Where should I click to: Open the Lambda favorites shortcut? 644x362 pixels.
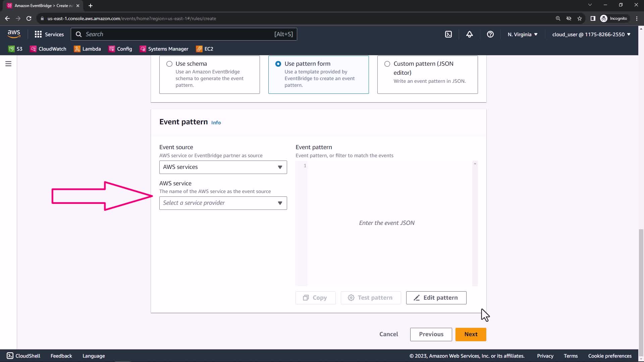click(87, 49)
